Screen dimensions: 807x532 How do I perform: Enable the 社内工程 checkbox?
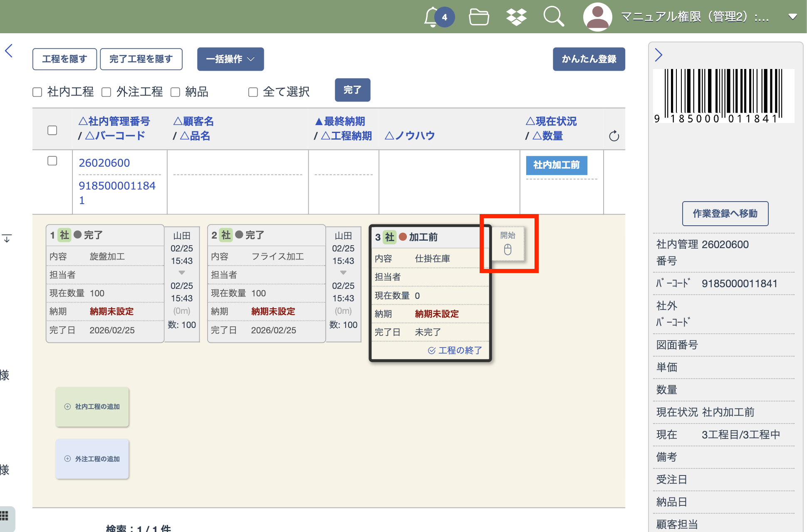coord(37,92)
